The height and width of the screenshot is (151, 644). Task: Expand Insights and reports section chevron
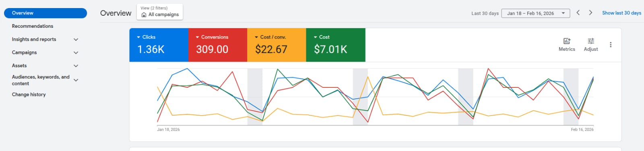click(x=76, y=39)
